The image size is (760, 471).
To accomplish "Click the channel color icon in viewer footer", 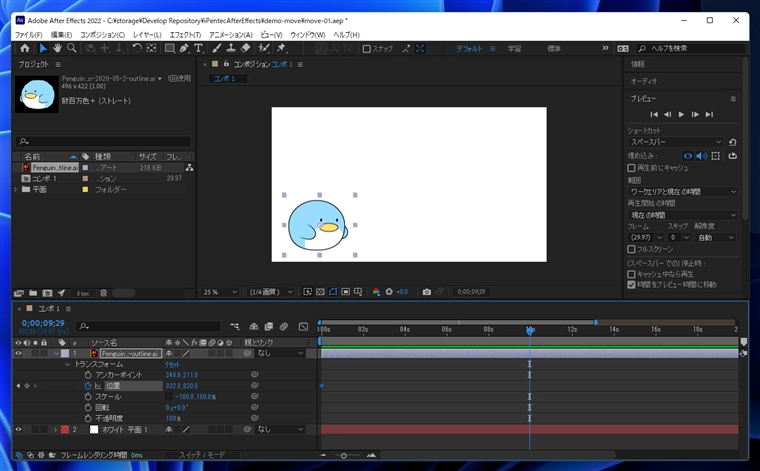I will [376, 292].
